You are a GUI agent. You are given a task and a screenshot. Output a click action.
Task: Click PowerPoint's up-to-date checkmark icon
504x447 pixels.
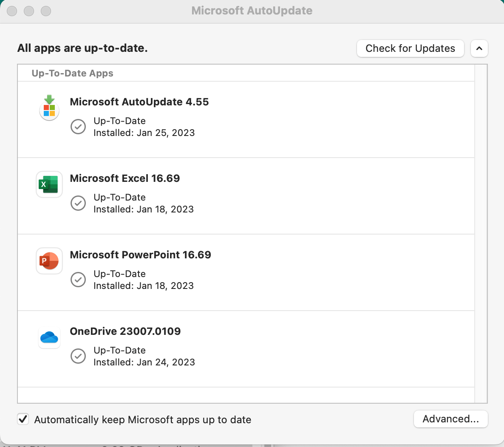tap(78, 280)
